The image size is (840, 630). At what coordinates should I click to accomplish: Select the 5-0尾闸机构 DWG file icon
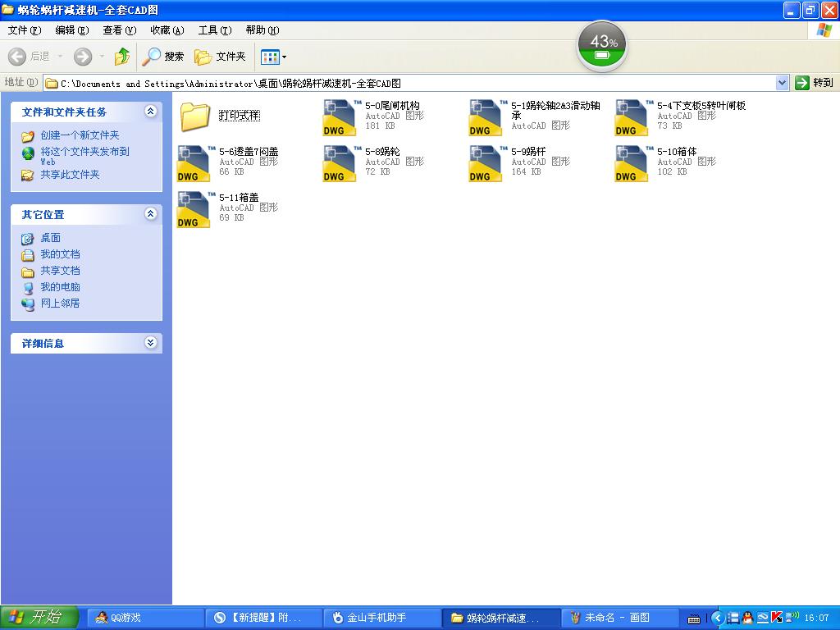tap(340, 117)
